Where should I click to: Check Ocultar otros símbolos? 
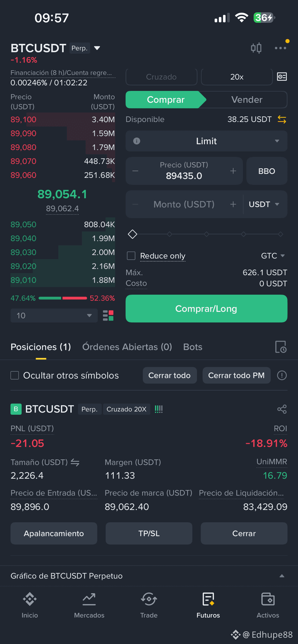pyautogui.click(x=15, y=376)
